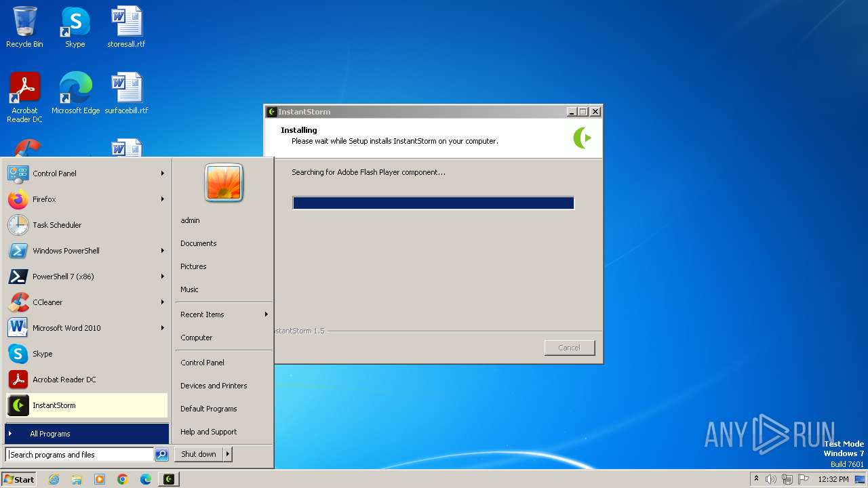
Task: Maximize the InstantStorm installer window
Action: (583, 112)
